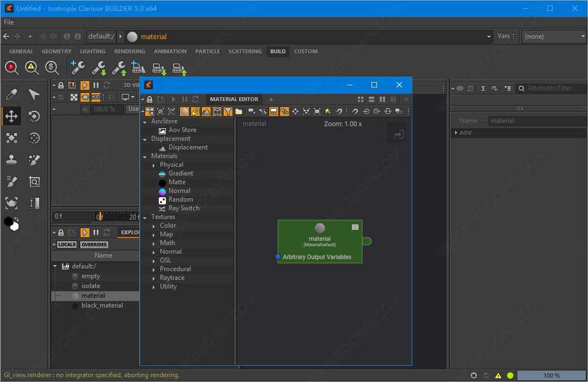Select the particle paint brush tool
588x382 pixels.
[34, 160]
